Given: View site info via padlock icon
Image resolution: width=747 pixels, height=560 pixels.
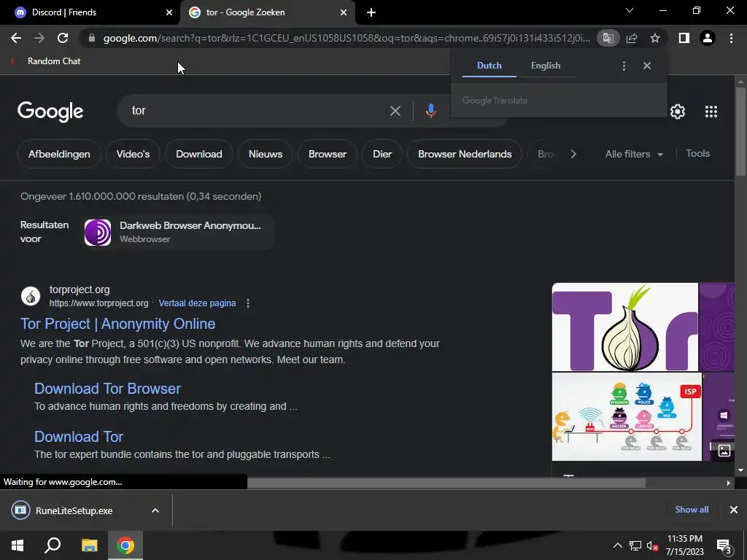Looking at the screenshot, I should 92,38.
